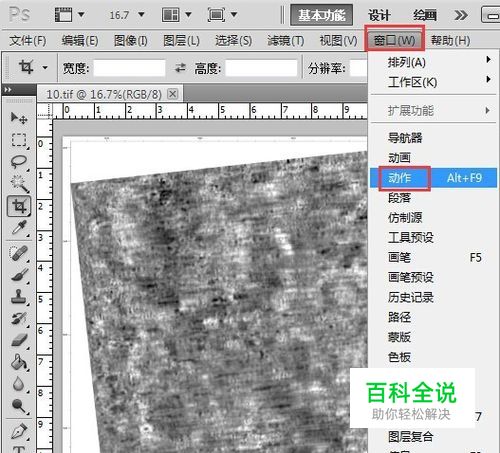Expand the 排列(A) submenu
Screen dimensions: 500x453
coord(433,62)
